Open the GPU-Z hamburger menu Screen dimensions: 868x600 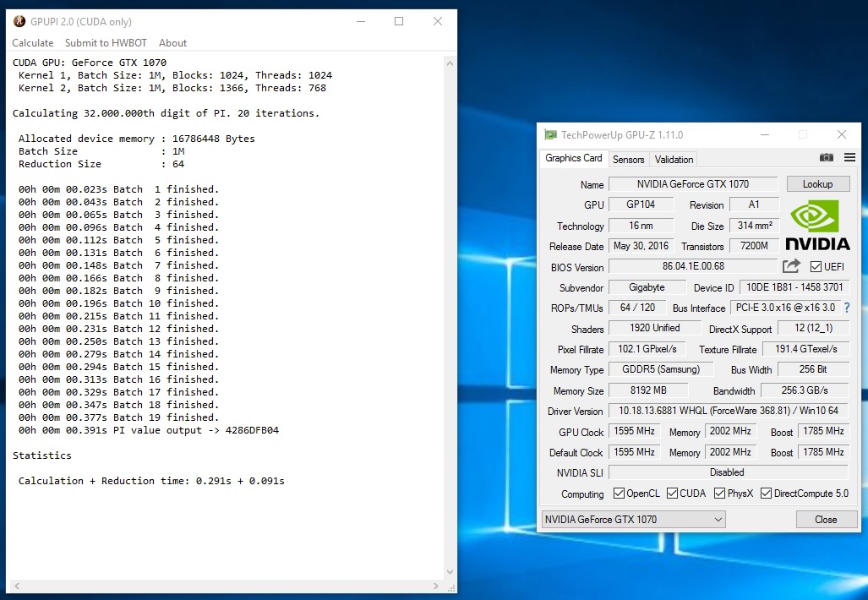pos(849,158)
